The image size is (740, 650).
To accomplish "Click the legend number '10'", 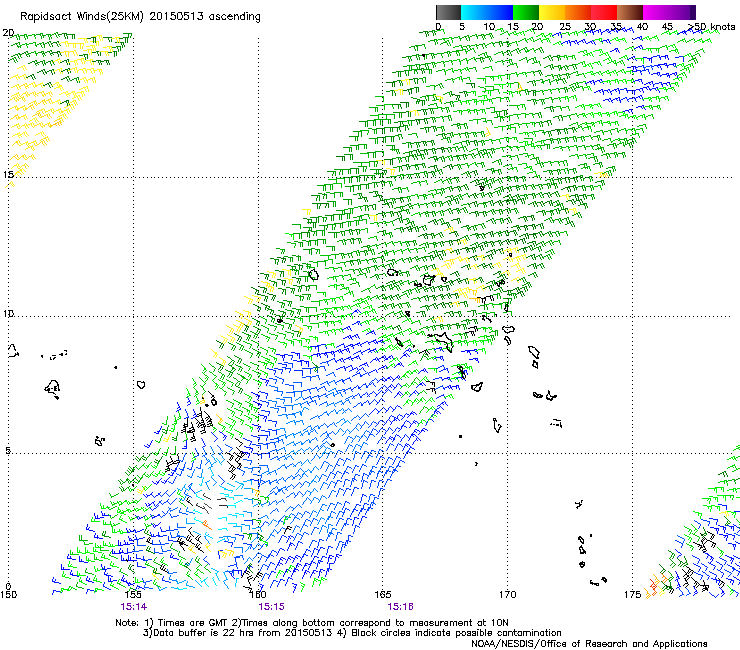I will pos(489,27).
